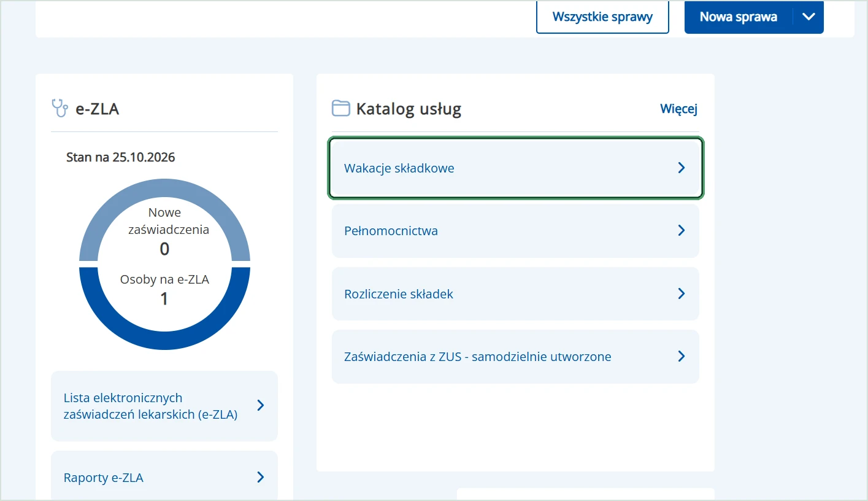868x501 pixels.
Task: Open Zaświadczenia z ZUS - samodzielnie utworzone
Action: tap(515, 357)
